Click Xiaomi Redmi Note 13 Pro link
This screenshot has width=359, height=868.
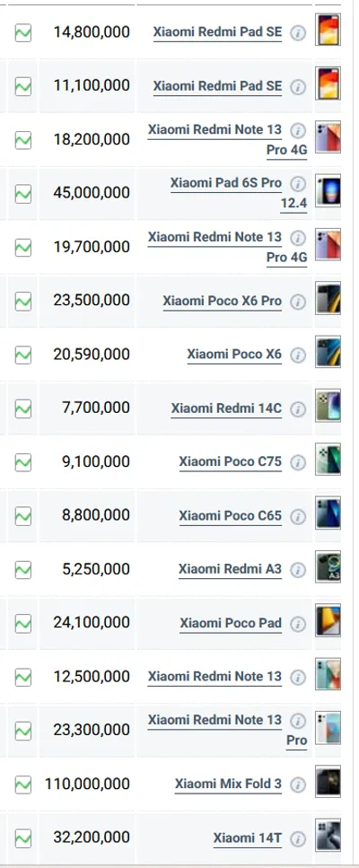click(x=227, y=730)
